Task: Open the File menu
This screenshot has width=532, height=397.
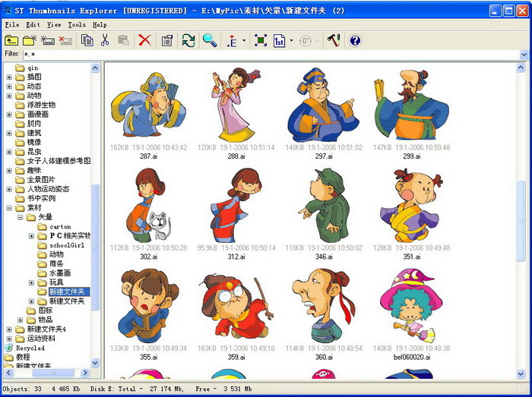Action: pyautogui.click(x=12, y=25)
